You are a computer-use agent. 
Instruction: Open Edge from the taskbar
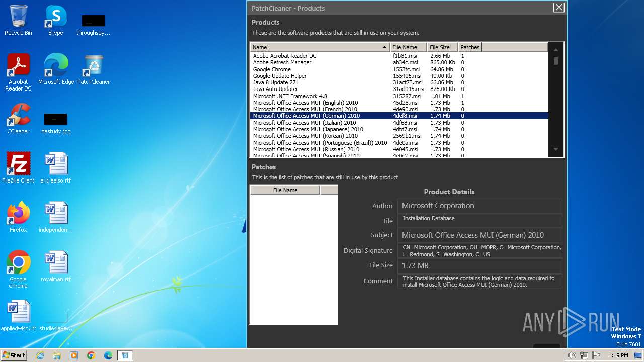(x=108, y=355)
